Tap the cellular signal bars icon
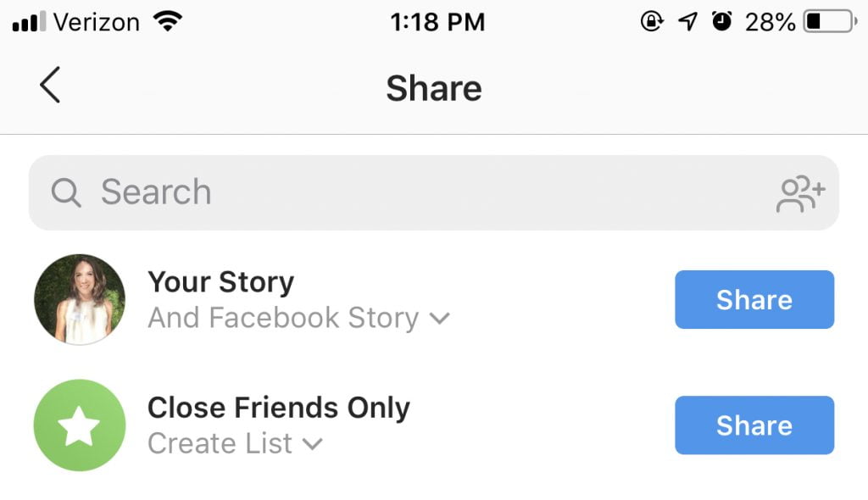This screenshot has width=868, height=500. [29, 22]
